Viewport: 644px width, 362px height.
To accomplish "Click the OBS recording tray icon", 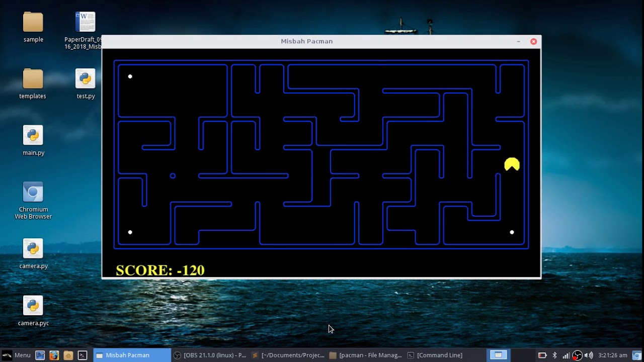I will [x=578, y=355].
